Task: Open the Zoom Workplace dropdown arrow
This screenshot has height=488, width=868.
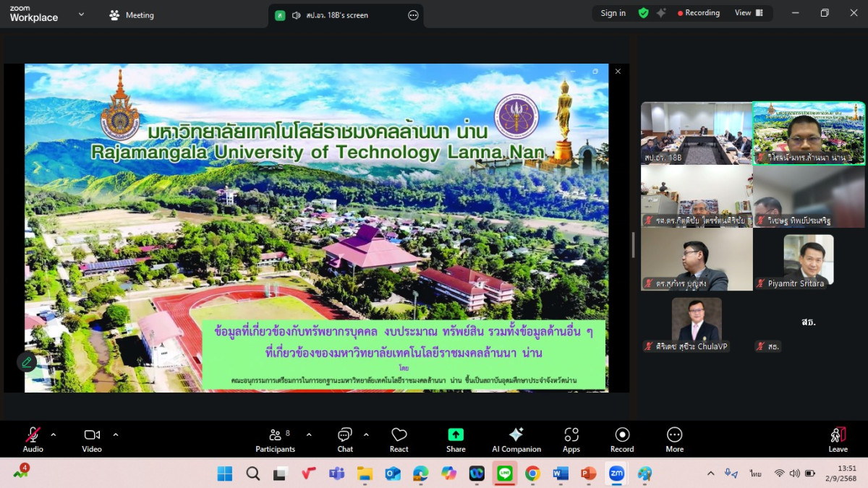Action: [81, 14]
